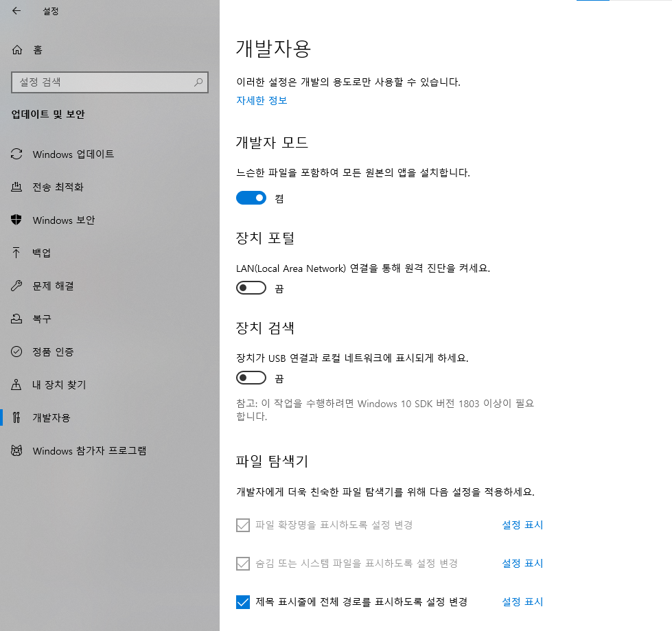Click the 자세한 정보 link

[x=262, y=100]
